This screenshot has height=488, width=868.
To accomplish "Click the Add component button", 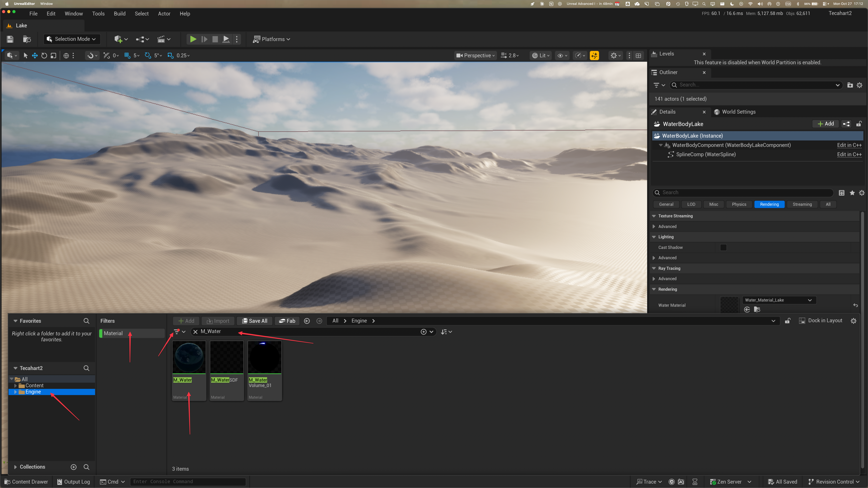I will [x=826, y=124].
